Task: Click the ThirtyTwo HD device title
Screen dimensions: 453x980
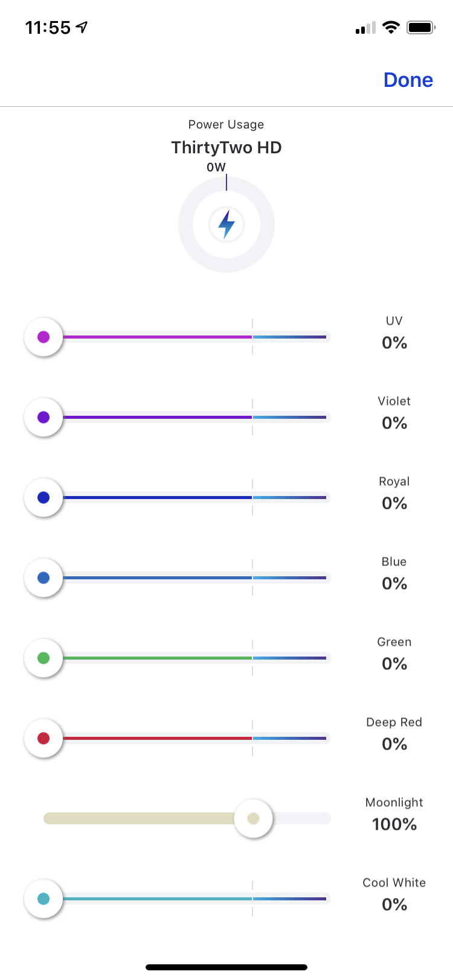Action: click(x=226, y=147)
